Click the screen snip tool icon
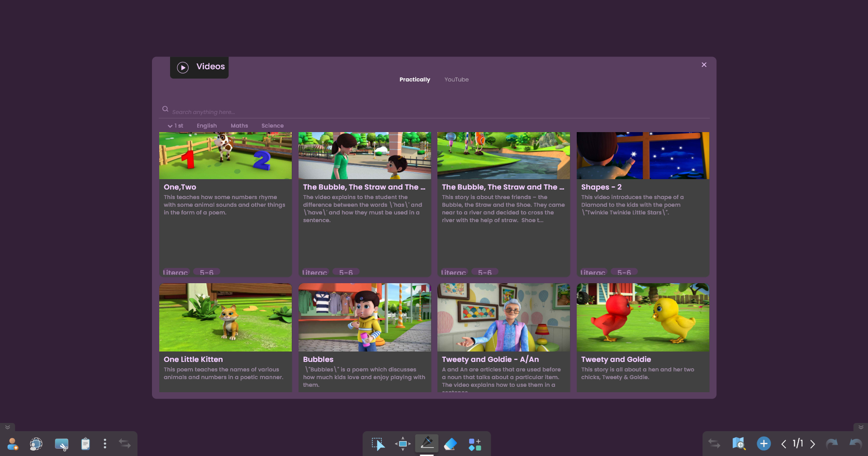The height and width of the screenshot is (456, 868). [62, 444]
